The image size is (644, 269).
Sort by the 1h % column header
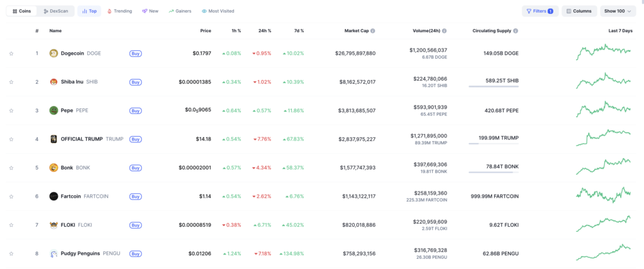click(x=236, y=31)
